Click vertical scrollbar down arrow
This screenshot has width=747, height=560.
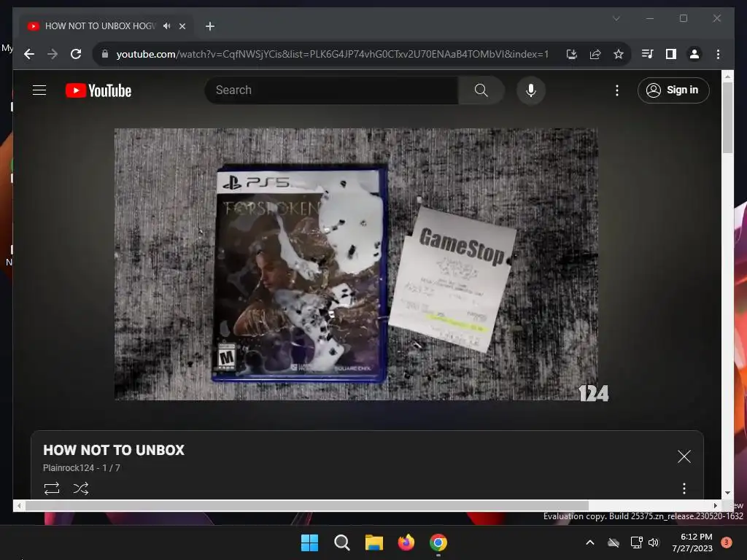(x=727, y=494)
